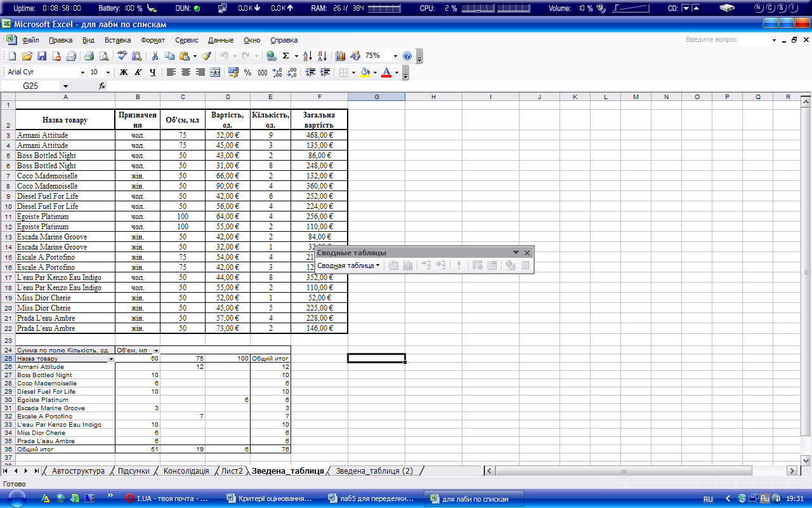Save the workbook with the floppy icon
Image resolution: width=812 pixels, height=508 pixels.
42,56
